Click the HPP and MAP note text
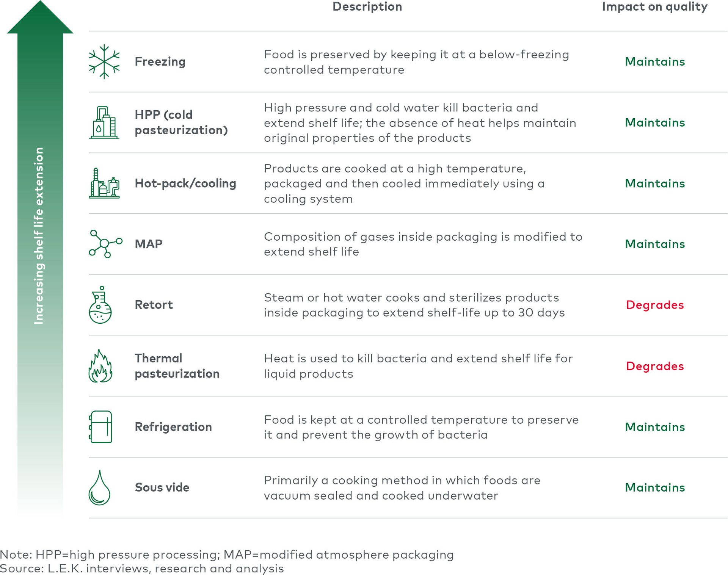728x575 pixels. (x=227, y=555)
